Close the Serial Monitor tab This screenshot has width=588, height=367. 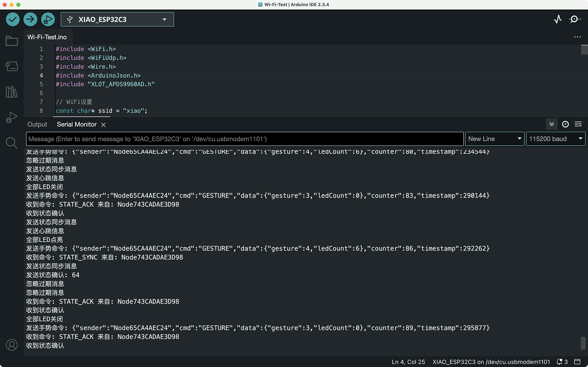coord(104,125)
